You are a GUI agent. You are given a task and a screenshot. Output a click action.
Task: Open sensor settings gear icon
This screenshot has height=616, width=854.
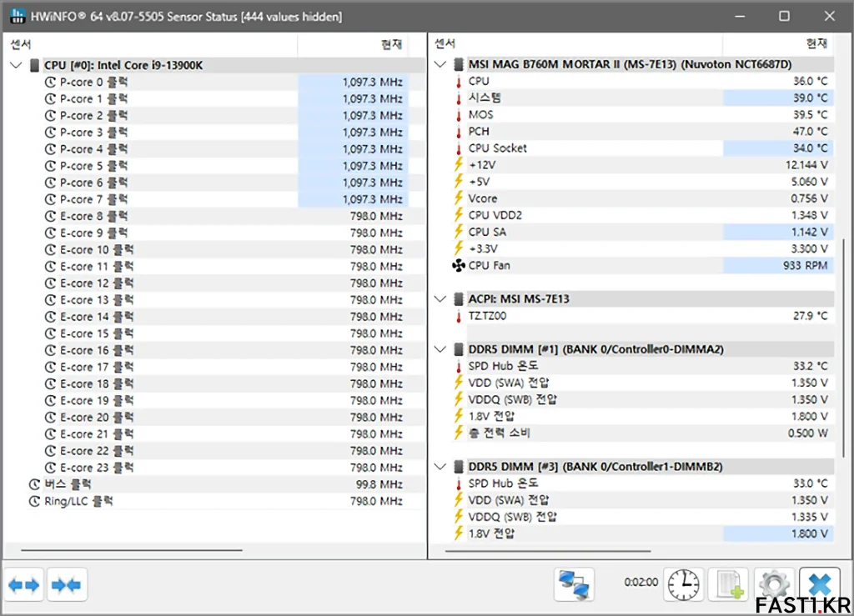pos(774,585)
